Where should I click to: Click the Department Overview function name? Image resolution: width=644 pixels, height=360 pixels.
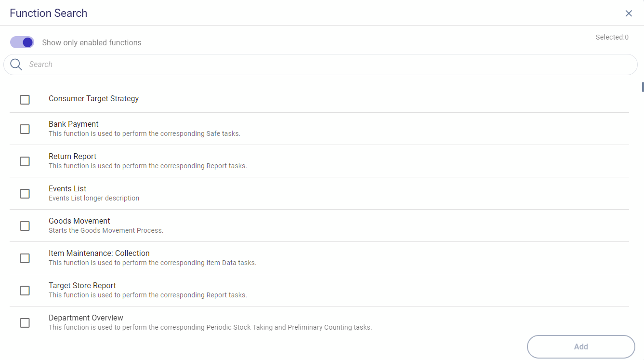[86, 318]
